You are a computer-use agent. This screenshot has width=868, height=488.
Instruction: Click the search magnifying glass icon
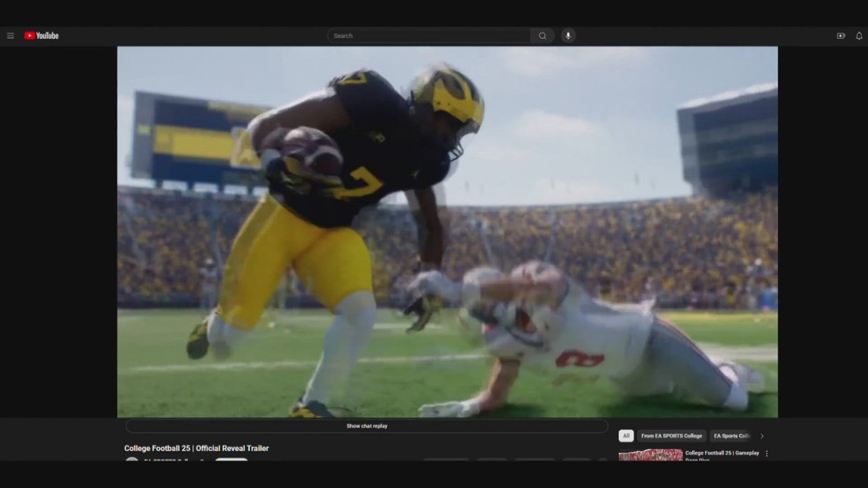[x=542, y=35]
